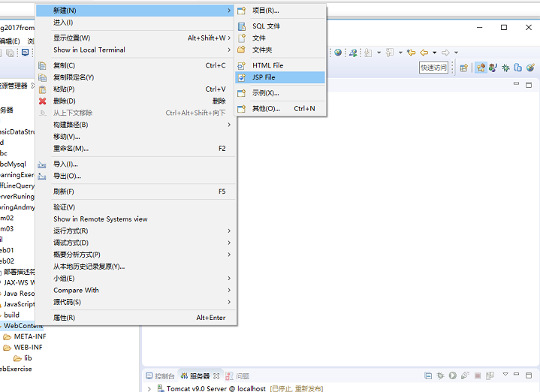The width and height of the screenshot is (540, 392).
Task: Switch to the Debug perspective bug icon
Action: [x=505, y=68]
